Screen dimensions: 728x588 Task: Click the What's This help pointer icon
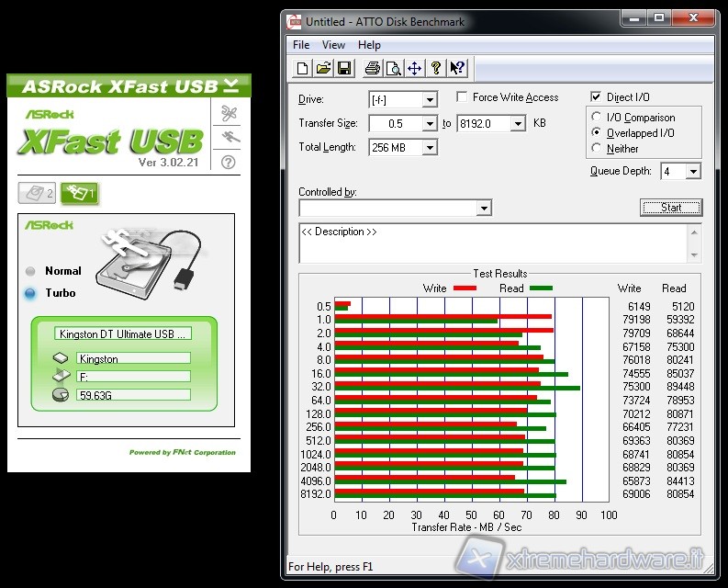tap(457, 68)
